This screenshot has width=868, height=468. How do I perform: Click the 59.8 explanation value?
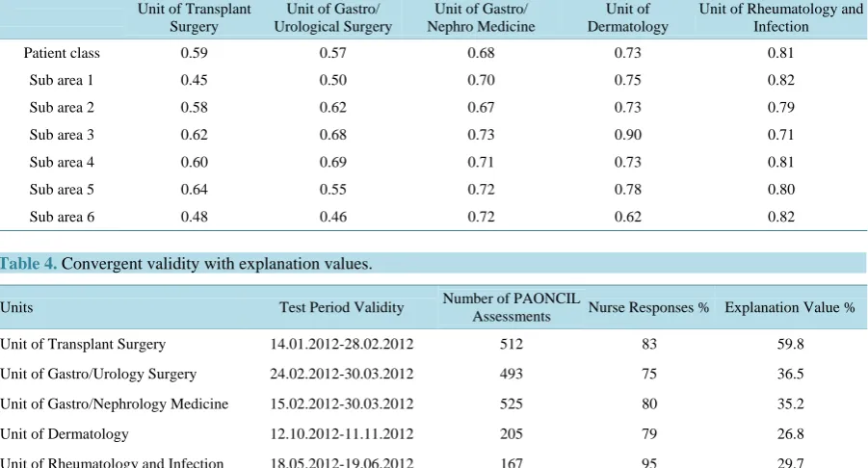tap(790, 344)
